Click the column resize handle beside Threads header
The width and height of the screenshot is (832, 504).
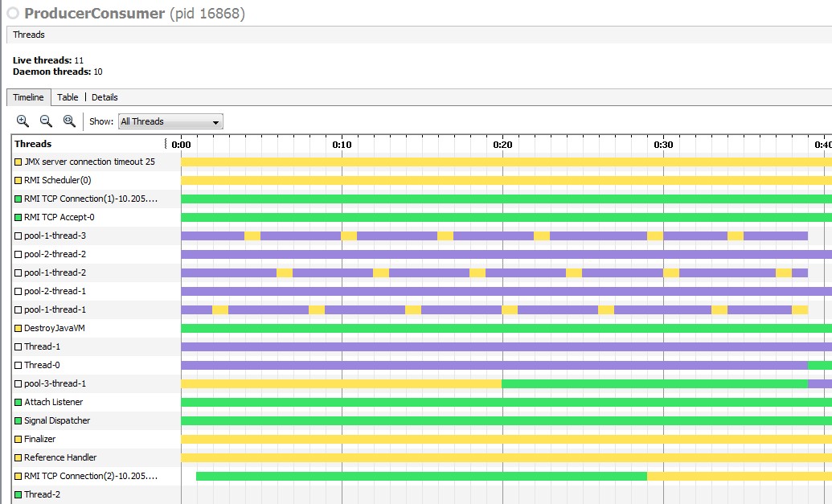coord(166,144)
